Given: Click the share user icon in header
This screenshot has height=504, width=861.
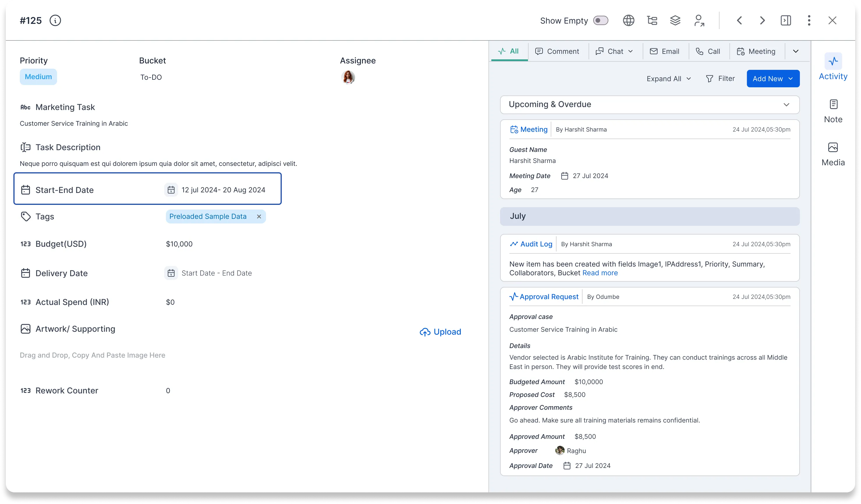Looking at the screenshot, I should pos(699,20).
